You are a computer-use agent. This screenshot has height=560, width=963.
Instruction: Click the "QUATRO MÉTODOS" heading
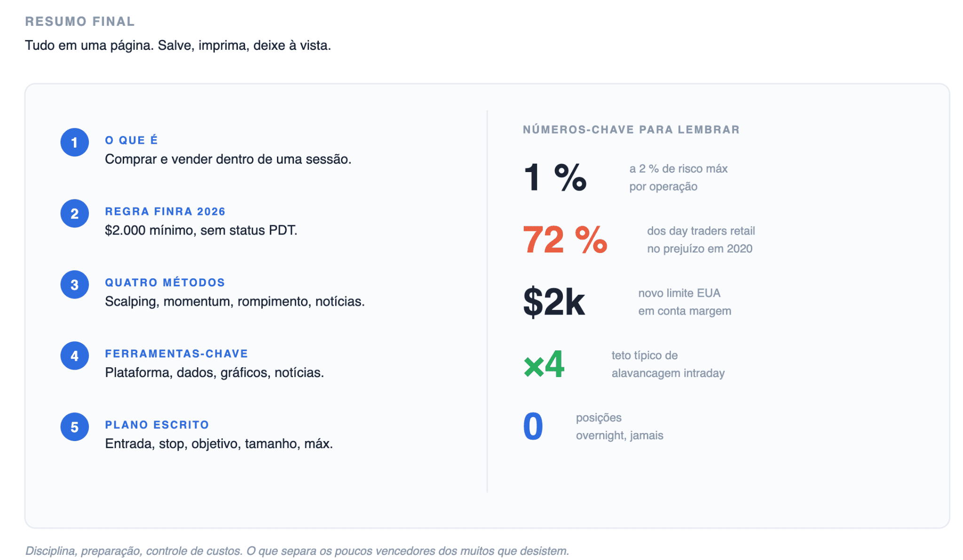165,283
